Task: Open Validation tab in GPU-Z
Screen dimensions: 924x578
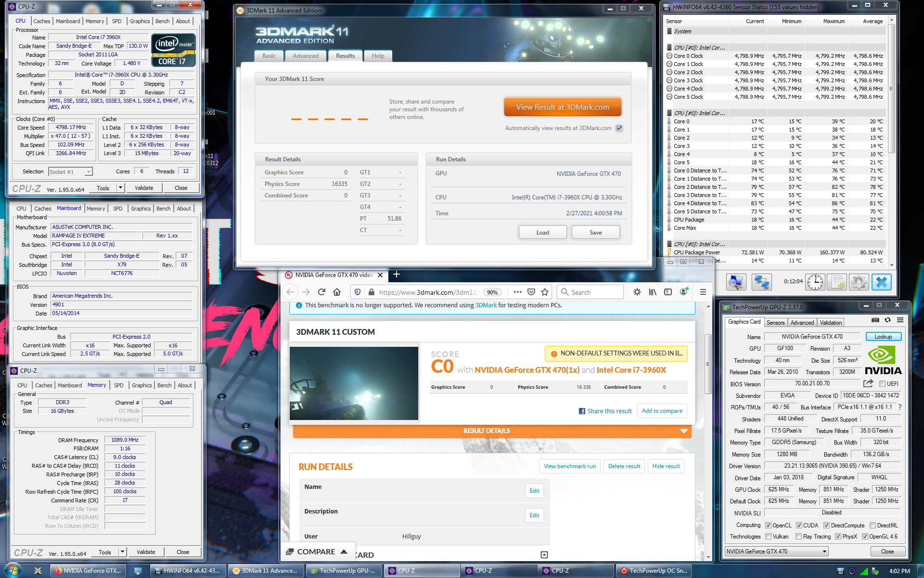Action: click(x=831, y=323)
